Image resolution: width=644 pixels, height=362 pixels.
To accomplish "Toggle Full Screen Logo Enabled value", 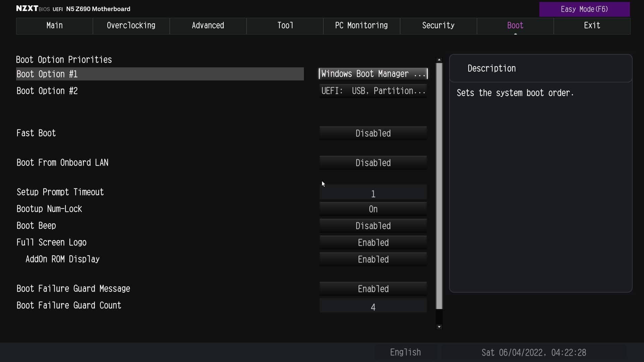I will [x=373, y=243].
